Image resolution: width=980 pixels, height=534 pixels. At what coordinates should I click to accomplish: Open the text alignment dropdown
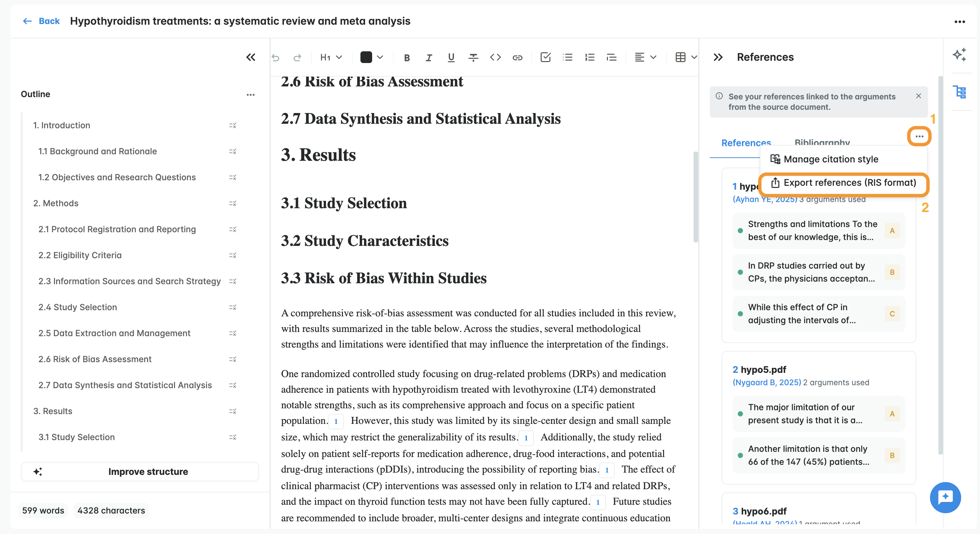[645, 57]
